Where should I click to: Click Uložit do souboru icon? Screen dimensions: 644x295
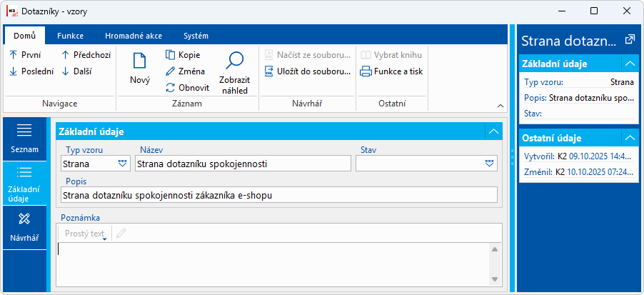tap(269, 71)
